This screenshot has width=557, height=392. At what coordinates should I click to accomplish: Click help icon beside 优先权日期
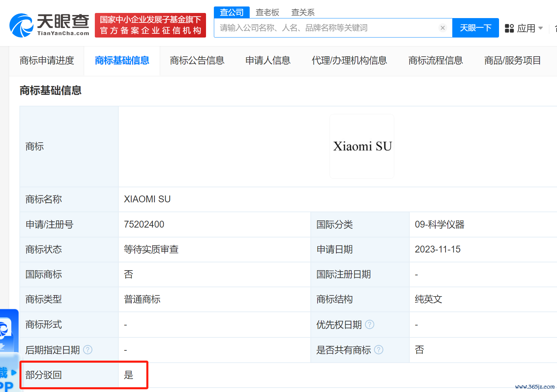pyautogui.click(x=369, y=324)
